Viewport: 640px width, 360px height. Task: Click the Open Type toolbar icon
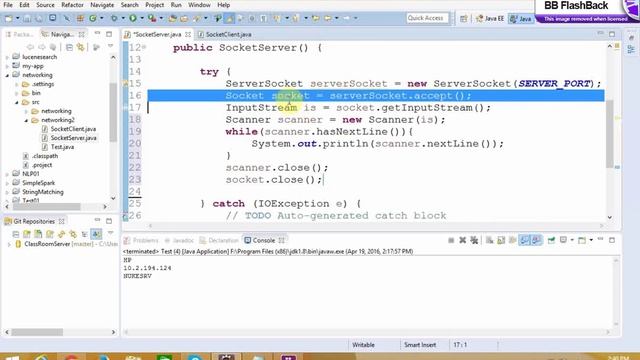pos(173,18)
